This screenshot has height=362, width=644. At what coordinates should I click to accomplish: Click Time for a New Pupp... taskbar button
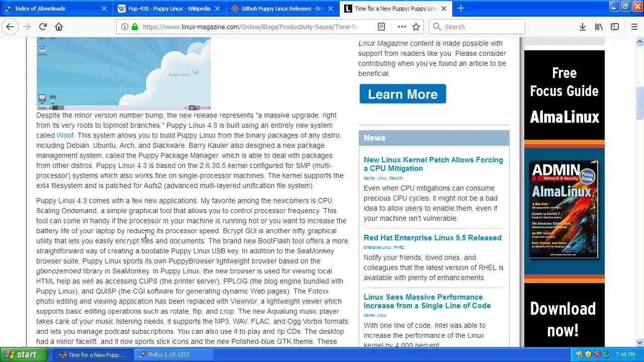click(93, 354)
